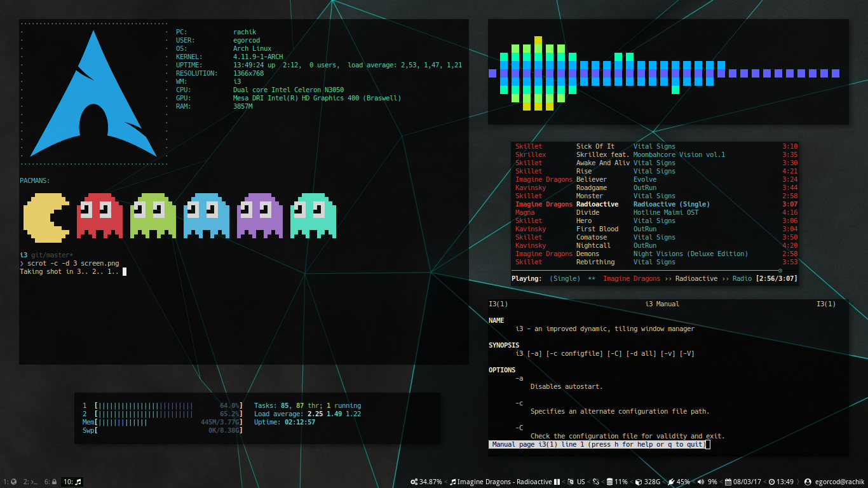Click the battery plug icon at 45%
The height and width of the screenshot is (488, 868).
pos(671,482)
